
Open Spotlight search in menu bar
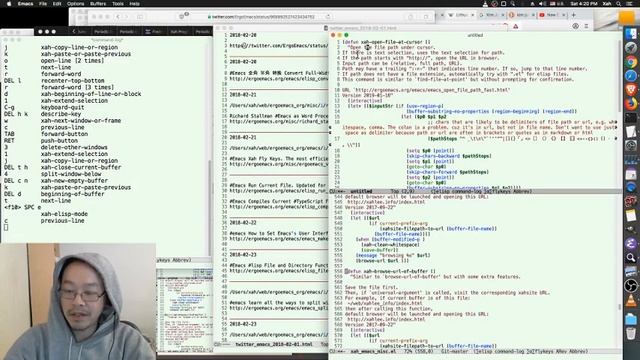click(x=619, y=4)
